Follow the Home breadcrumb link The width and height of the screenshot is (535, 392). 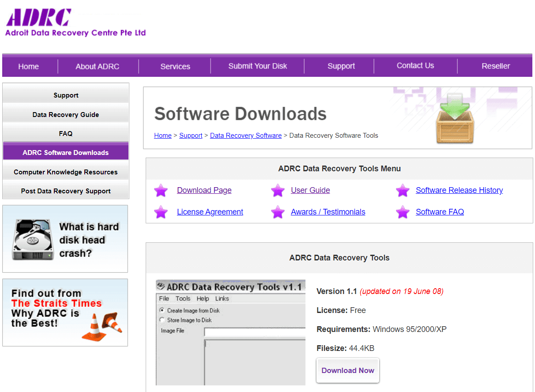tap(162, 136)
